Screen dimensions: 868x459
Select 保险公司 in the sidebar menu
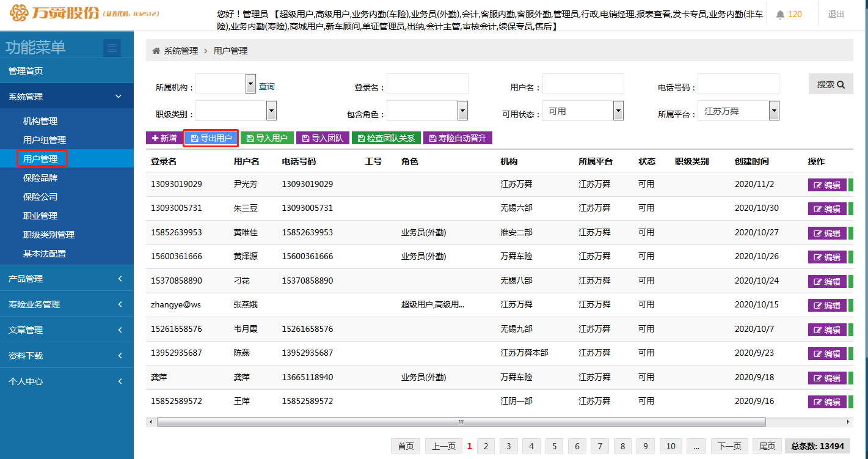tap(40, 197)
